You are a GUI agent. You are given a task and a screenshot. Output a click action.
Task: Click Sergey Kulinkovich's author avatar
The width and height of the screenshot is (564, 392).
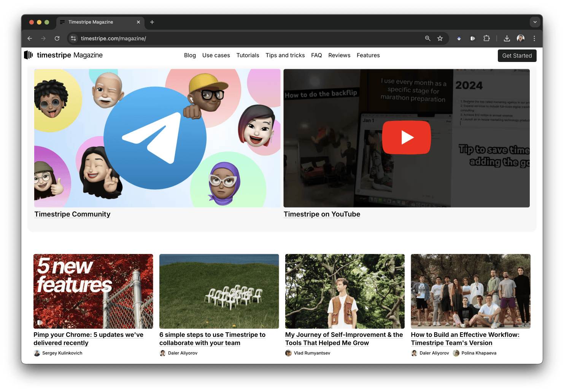37,353
